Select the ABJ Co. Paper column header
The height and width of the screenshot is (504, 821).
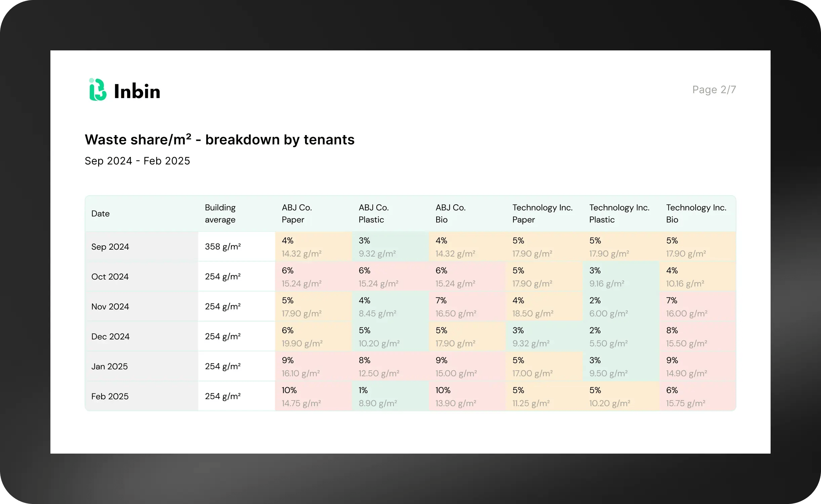(297, 214)
